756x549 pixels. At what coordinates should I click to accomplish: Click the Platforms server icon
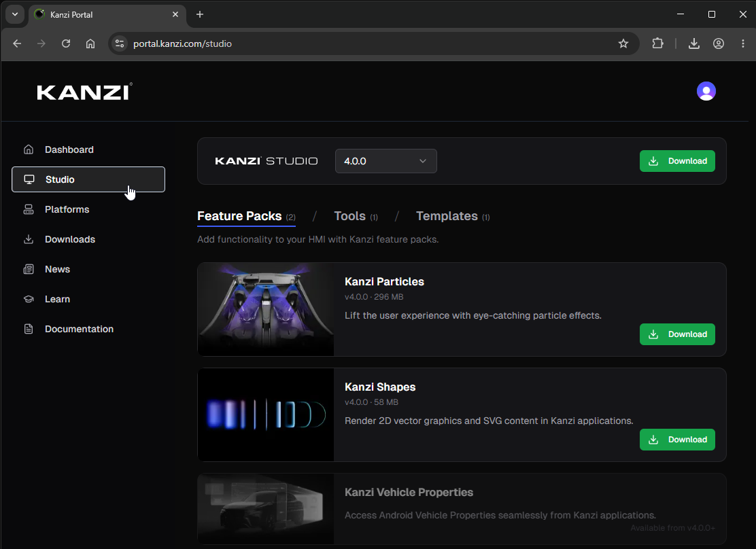(x=29, y=209)
